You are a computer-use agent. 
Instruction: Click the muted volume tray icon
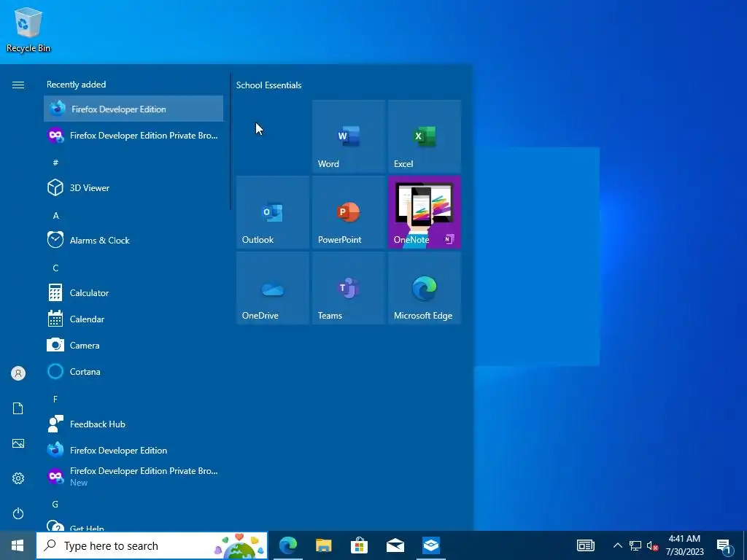pyautogui.click(x=652, y=545)
